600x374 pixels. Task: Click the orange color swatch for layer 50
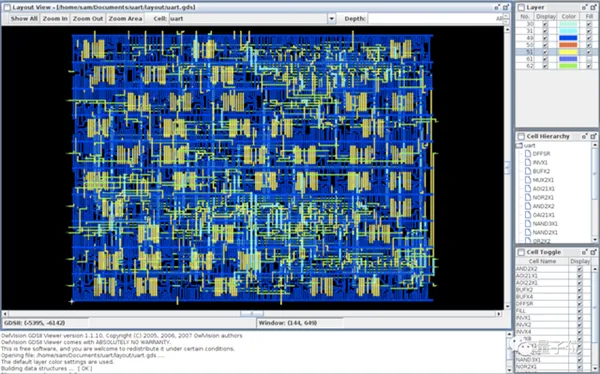pos(568,45)
